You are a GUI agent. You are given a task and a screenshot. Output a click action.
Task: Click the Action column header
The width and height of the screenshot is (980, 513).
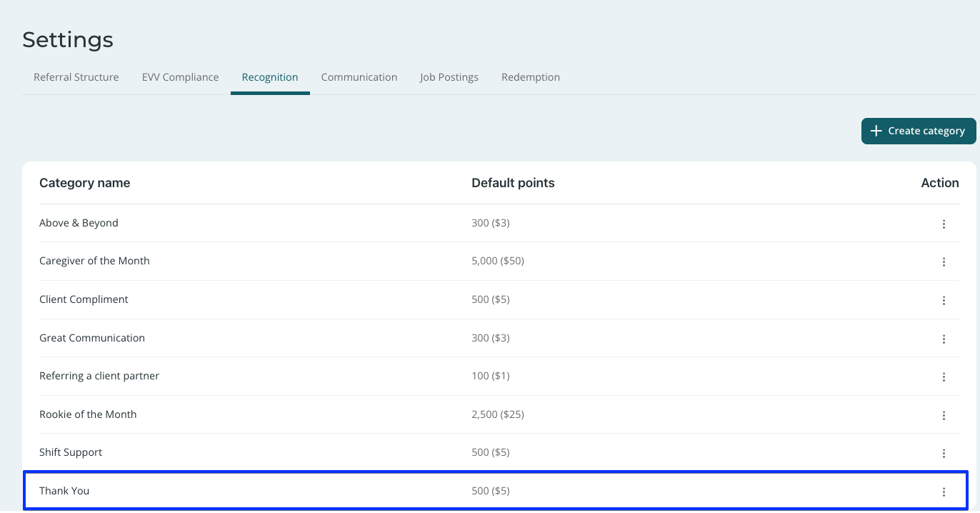point(940,183)
